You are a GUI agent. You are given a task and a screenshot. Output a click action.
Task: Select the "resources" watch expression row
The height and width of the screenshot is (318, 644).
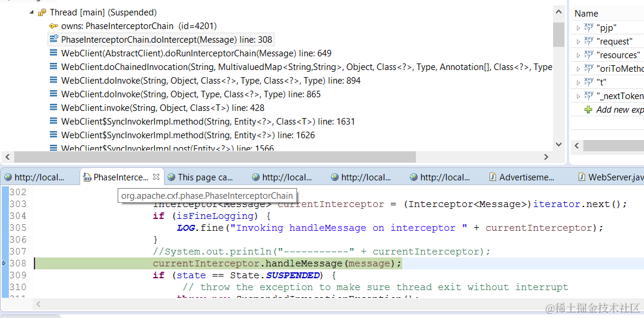click(x=607, y=55)
